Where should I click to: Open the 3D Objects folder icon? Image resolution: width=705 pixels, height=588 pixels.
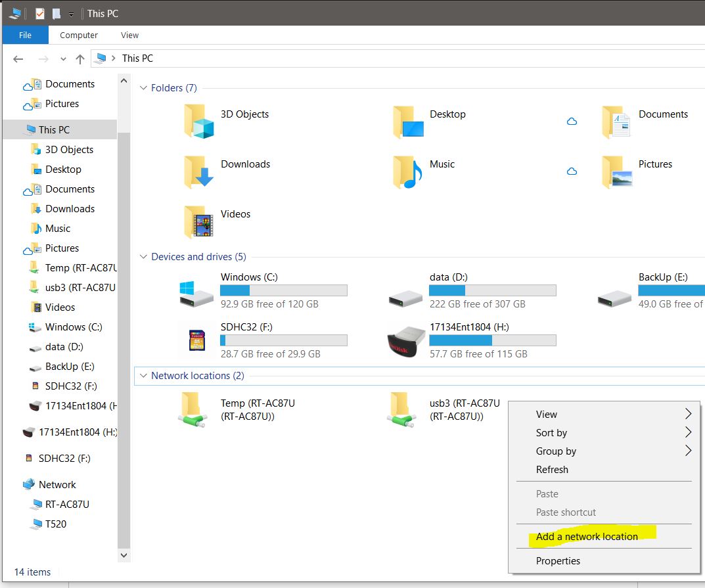pos(198,122)
